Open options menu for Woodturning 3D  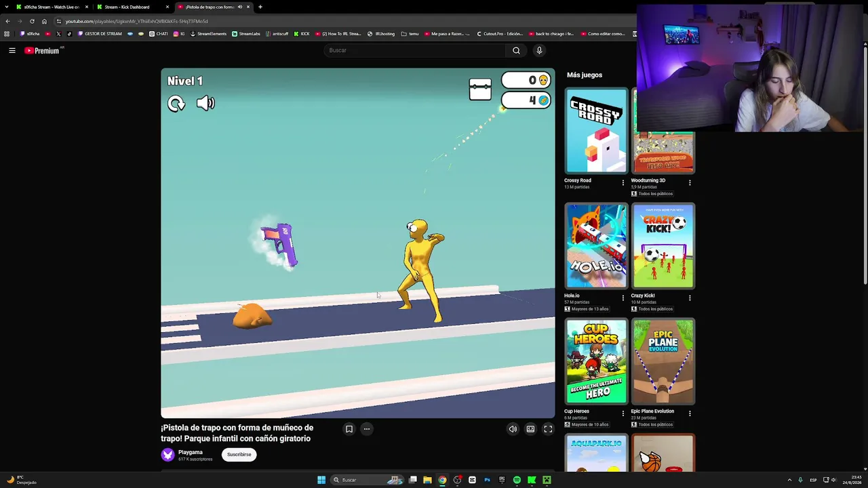click(690, 182)
